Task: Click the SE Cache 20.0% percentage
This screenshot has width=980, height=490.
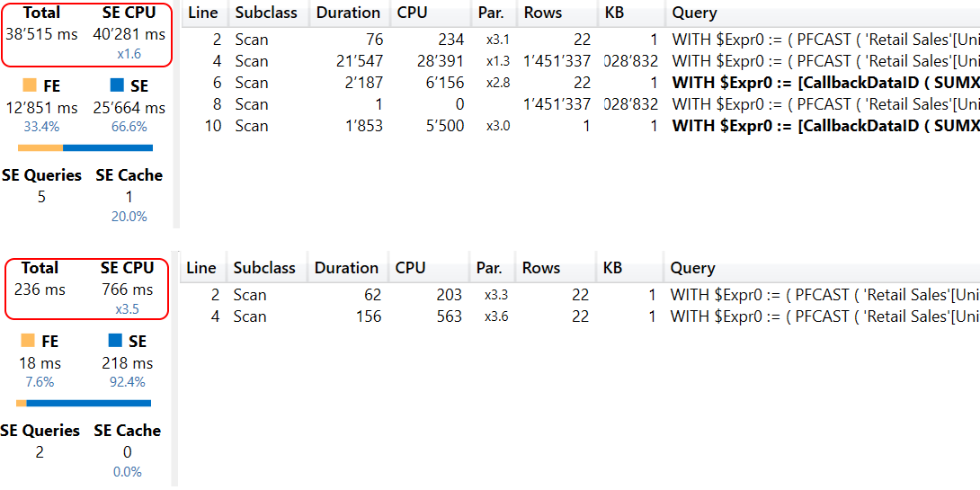Action: click(129, 217)
